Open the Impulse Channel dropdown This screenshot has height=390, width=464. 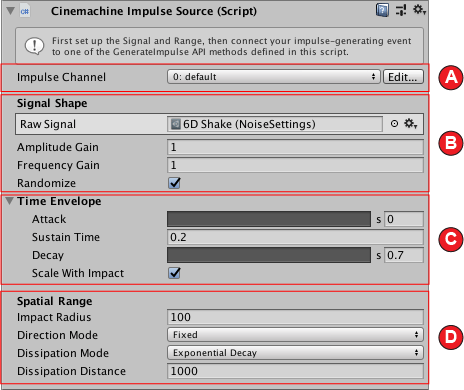[x=273, y=77]
